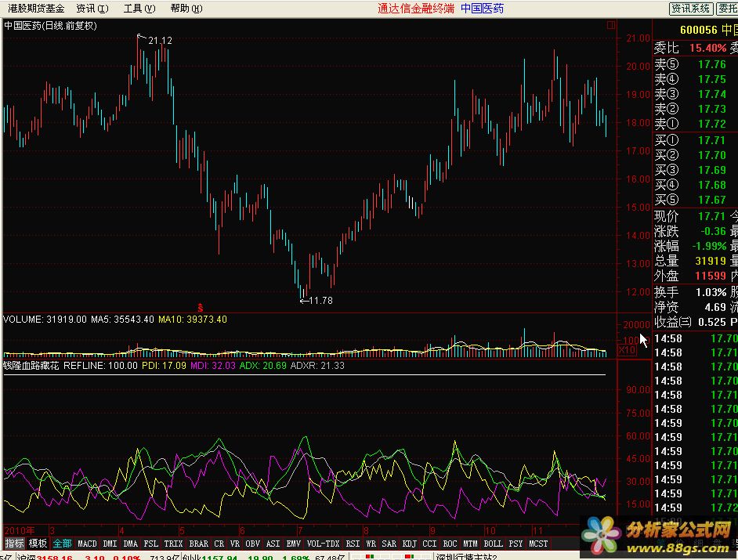
Task: Click the X10 volume scale label
Action: click(x=627, y=349)
